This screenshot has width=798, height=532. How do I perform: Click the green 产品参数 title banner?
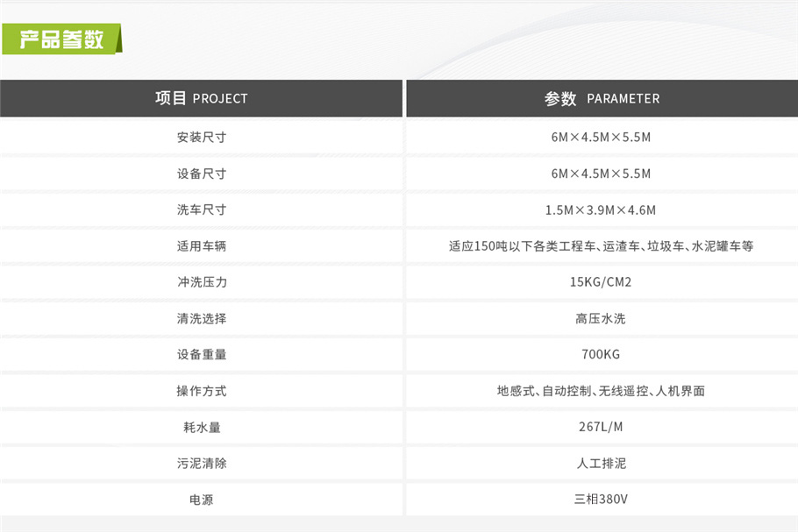(x=61, y=39)
